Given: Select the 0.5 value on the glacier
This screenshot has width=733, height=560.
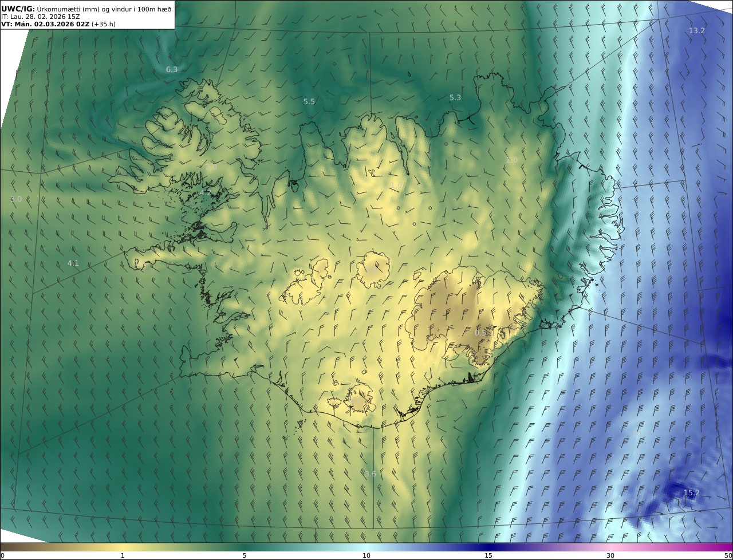Looking at the screenshot, I should click(481, 333).
